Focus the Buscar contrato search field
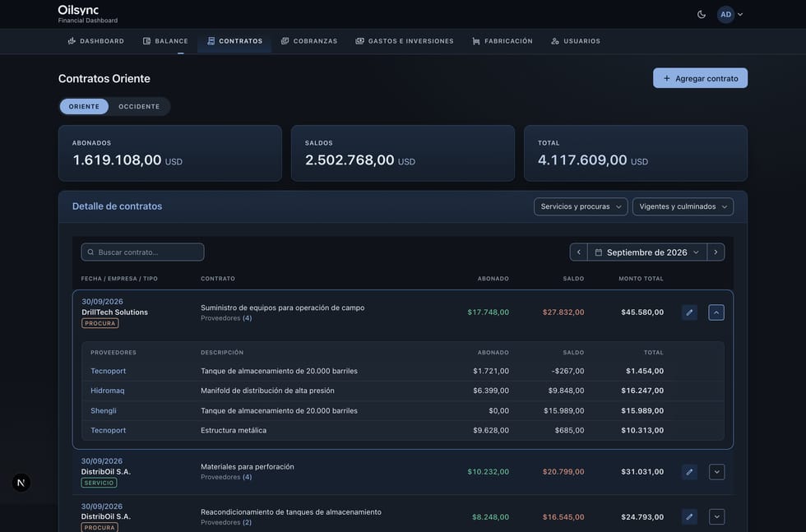Screen dimensions: 806x532 tap(142, 252)
